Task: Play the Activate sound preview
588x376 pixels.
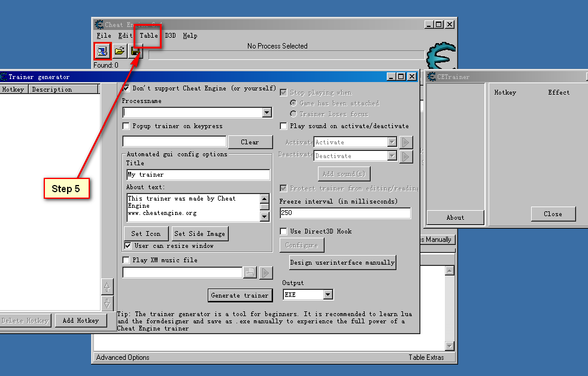Action: click(405, 142)
